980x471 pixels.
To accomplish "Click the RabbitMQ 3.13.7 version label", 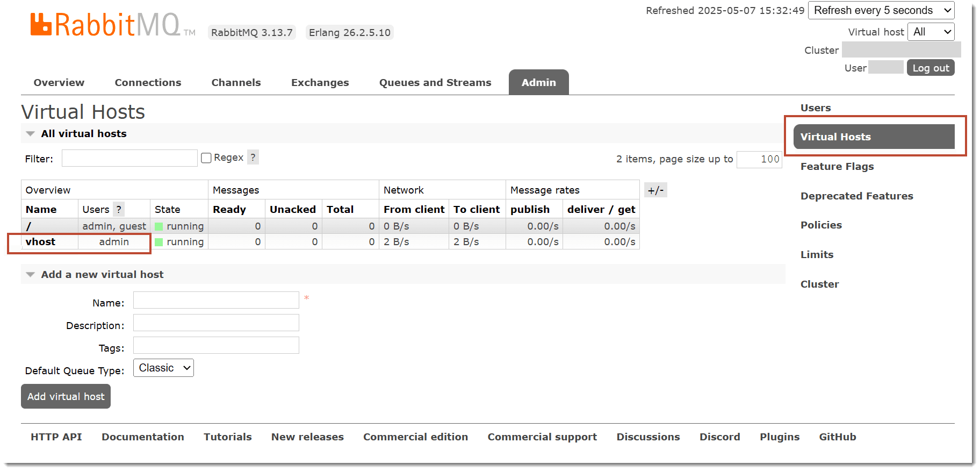I will tap(252, 32).
